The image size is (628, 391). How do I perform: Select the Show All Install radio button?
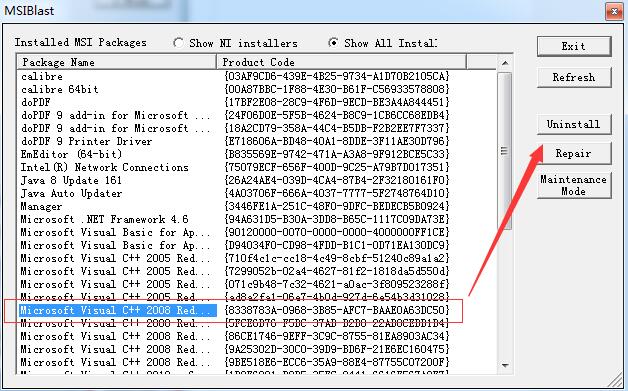tap(333, 42)
